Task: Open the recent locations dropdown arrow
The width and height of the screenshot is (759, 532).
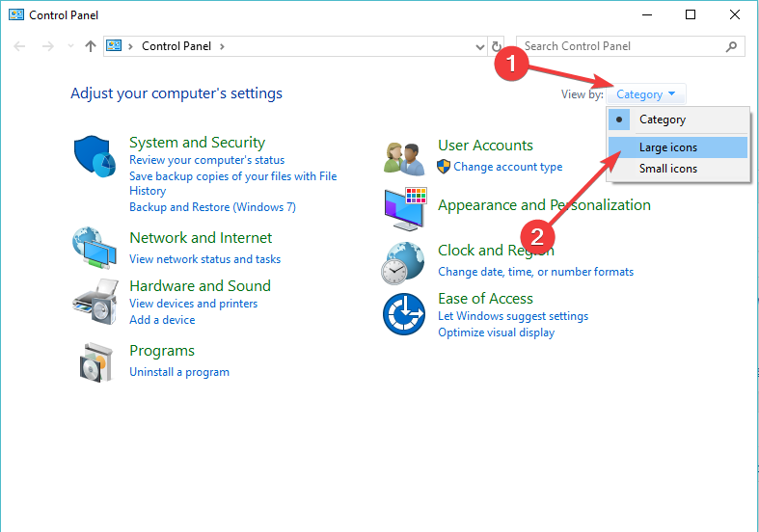Action: (x=70, y=46)
